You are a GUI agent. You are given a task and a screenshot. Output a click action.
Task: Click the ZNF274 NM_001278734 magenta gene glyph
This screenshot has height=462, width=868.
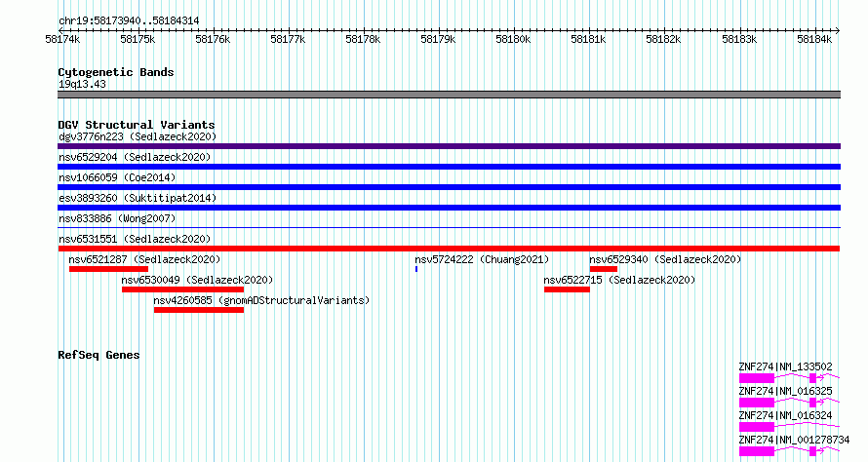tap(789, 451)
